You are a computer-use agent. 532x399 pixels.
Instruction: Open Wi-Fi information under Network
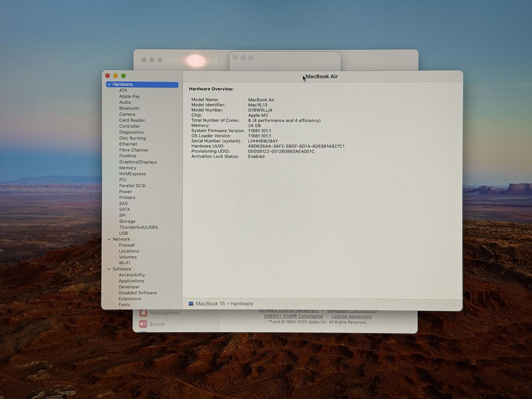click(x=124, y=263)
